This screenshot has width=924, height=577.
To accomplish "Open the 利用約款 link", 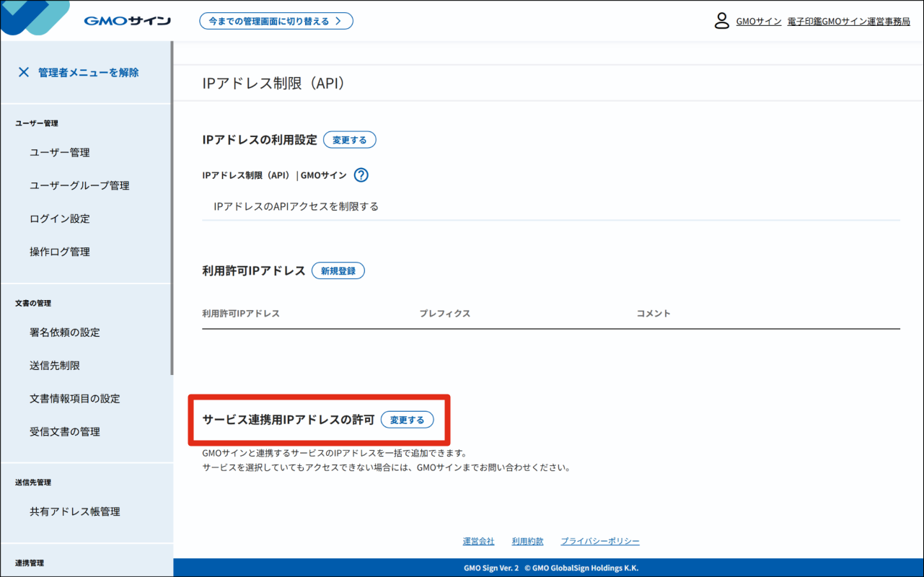I will click(x=527, y=541).
